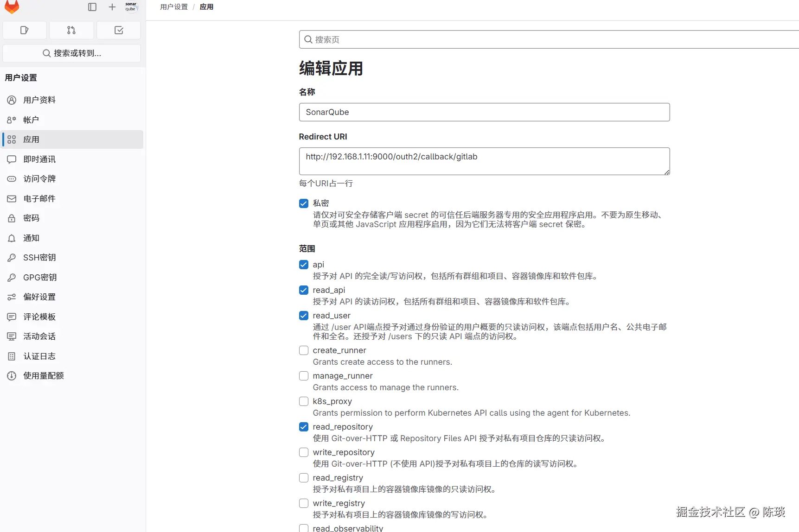This screenshot has height=532, width=799.
Task: Enable the write_repository scope checkbox
Action: [x=304, y=452]
